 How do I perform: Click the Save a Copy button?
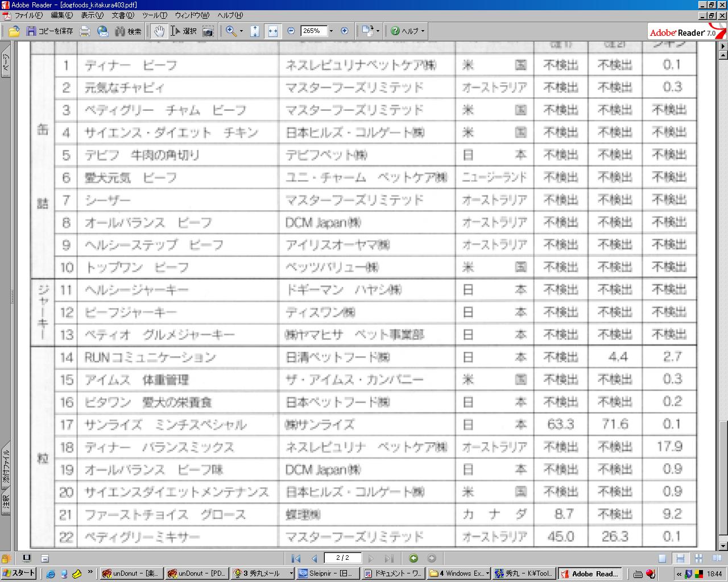click(x=50, y=31)
